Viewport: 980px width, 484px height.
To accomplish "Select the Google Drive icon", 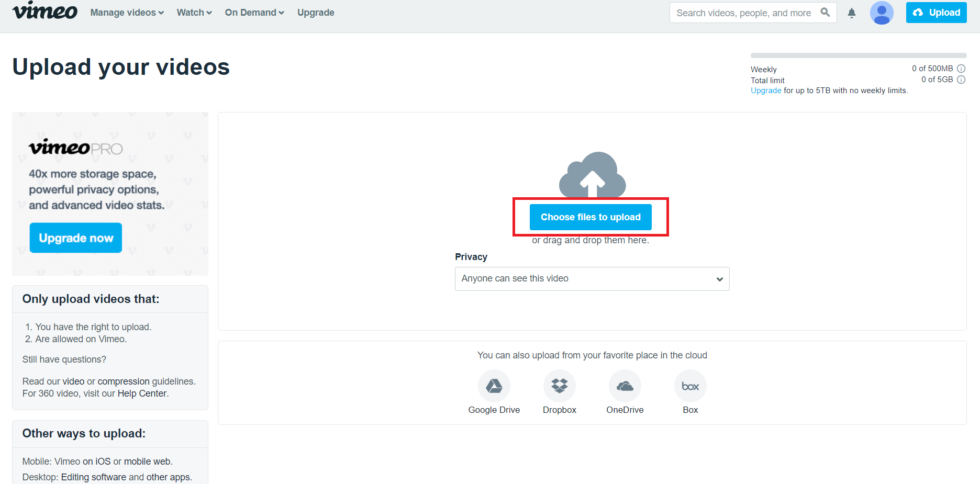I will click(x=494, y=386).
